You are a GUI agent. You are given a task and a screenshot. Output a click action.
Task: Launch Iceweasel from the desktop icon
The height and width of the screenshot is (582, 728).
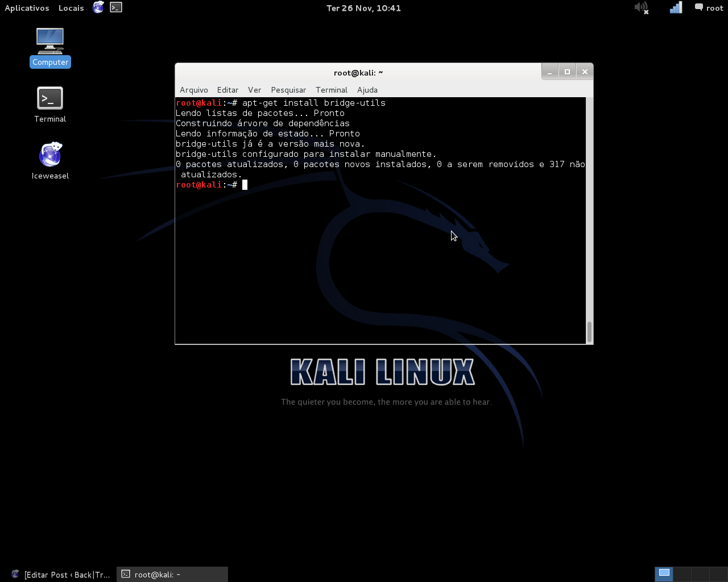tap(50, 161)
